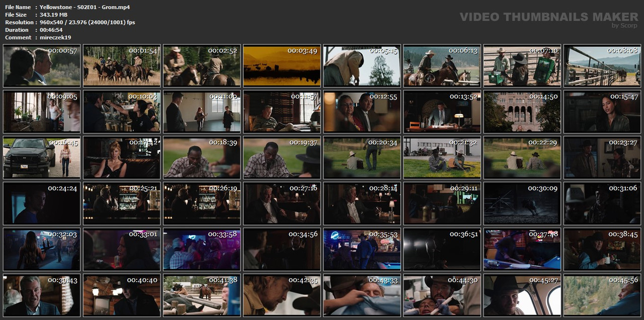Select the dark frame at 00:24:24

42,203
